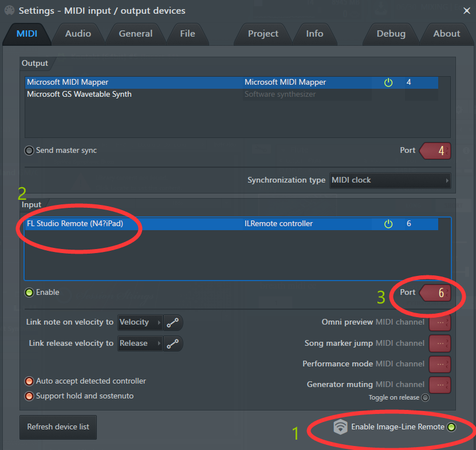
Task: Click the Omni preview MIDI channel selector
Action: point(440,322)
